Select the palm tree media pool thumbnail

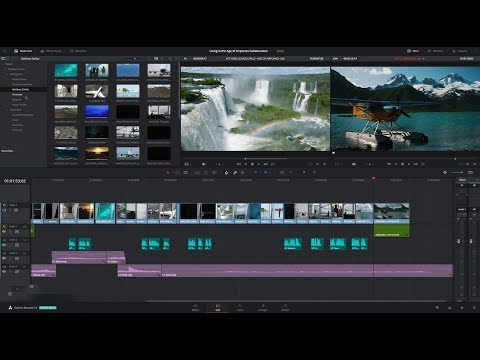128,91
